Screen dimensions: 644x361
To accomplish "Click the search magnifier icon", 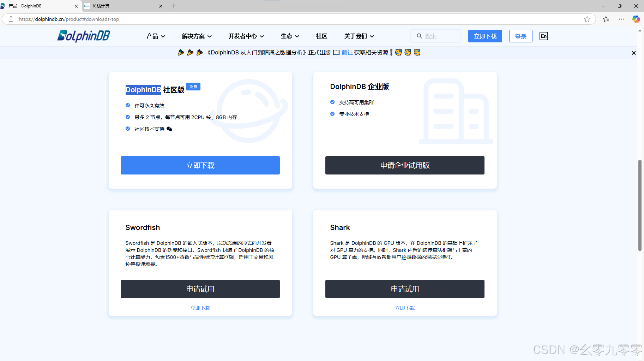I will click(420, 36).
